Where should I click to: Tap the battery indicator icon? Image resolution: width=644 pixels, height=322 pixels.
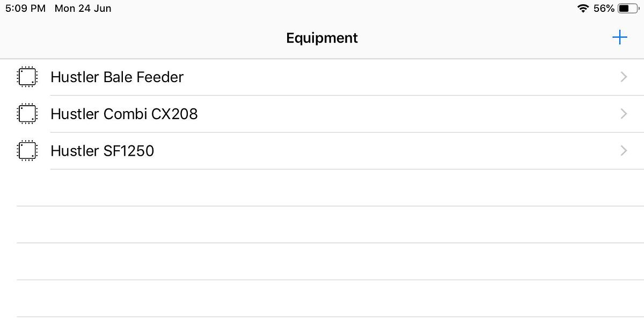coord(629,8)
